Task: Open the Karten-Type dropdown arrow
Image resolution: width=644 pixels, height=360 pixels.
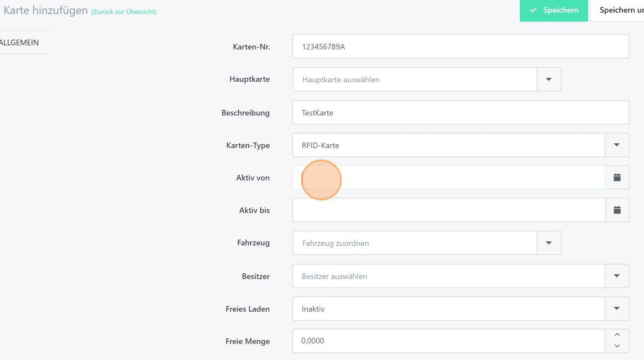Action: tap(616, 145)
